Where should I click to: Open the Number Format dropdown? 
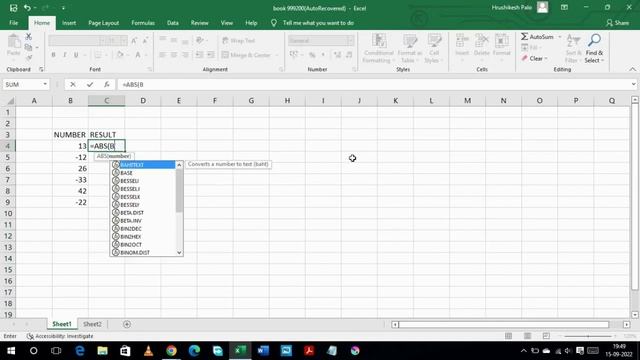350,40
